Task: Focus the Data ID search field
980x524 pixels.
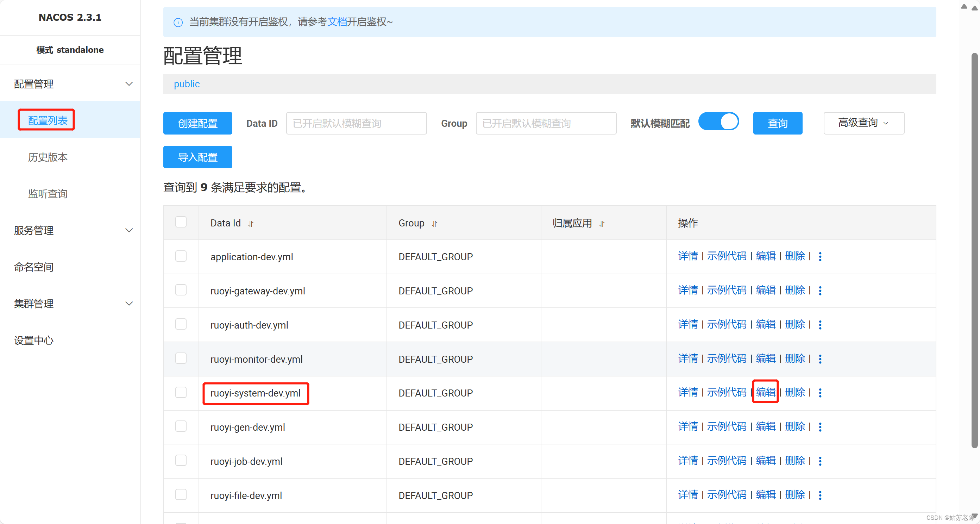Action: [x=356, y=123]
